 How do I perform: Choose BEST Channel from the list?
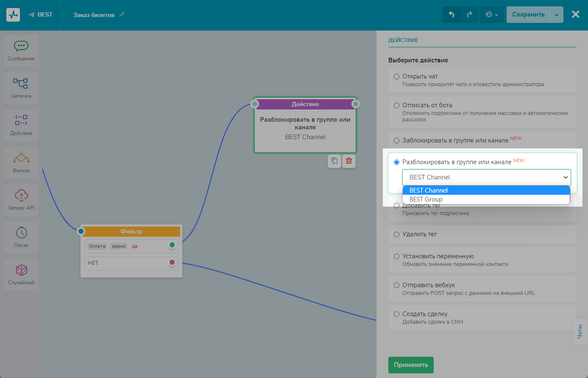coord(486,190)
